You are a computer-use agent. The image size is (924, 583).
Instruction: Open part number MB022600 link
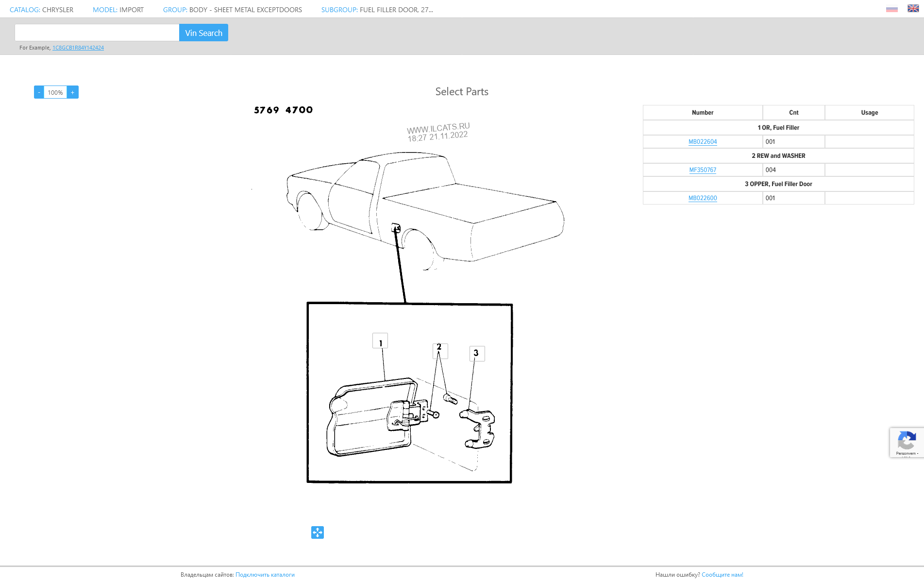coord(703,198)
